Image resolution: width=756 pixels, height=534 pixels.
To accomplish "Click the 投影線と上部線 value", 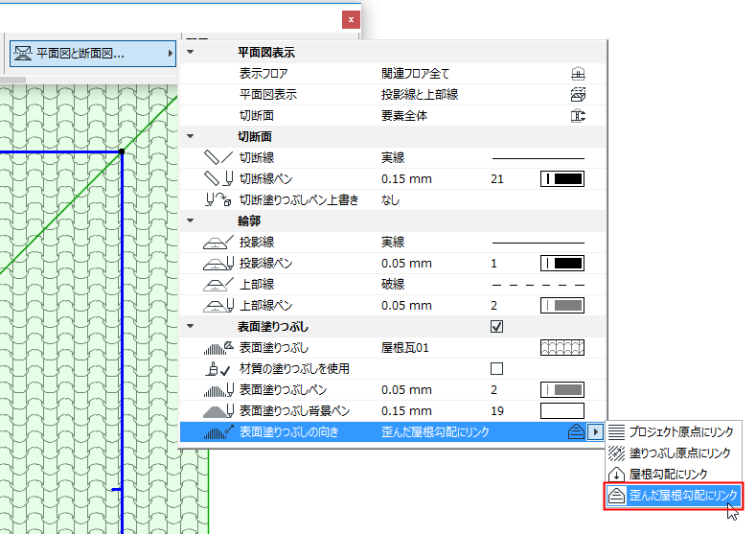I will pyautogui.click(x=420, y=95).
